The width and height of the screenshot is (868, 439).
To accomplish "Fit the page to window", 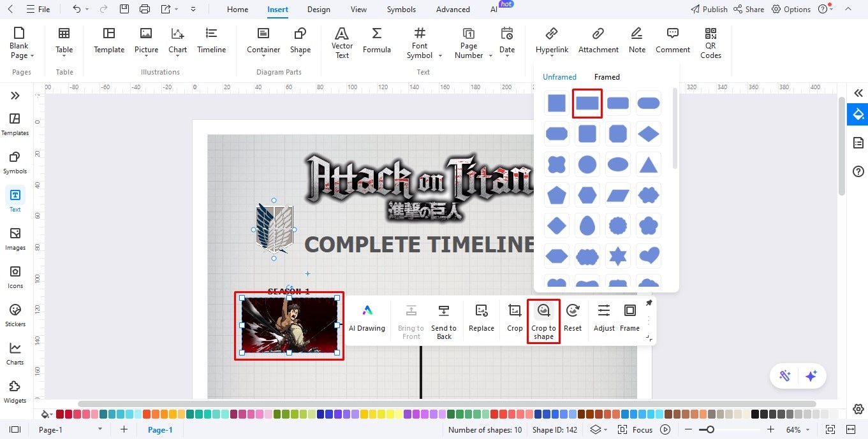I will pos(830,430).
